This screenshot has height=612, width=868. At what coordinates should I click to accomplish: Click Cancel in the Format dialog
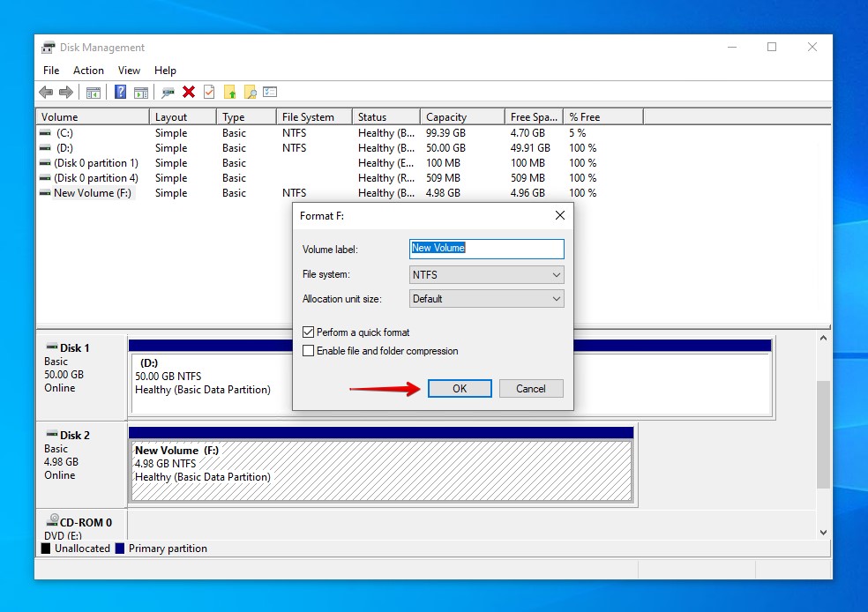530,389
